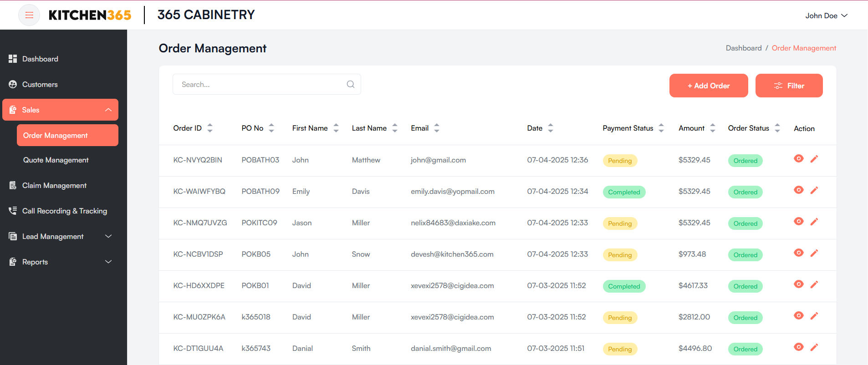
Task: Click the search magnifier icon
Action: pos(351,84)
